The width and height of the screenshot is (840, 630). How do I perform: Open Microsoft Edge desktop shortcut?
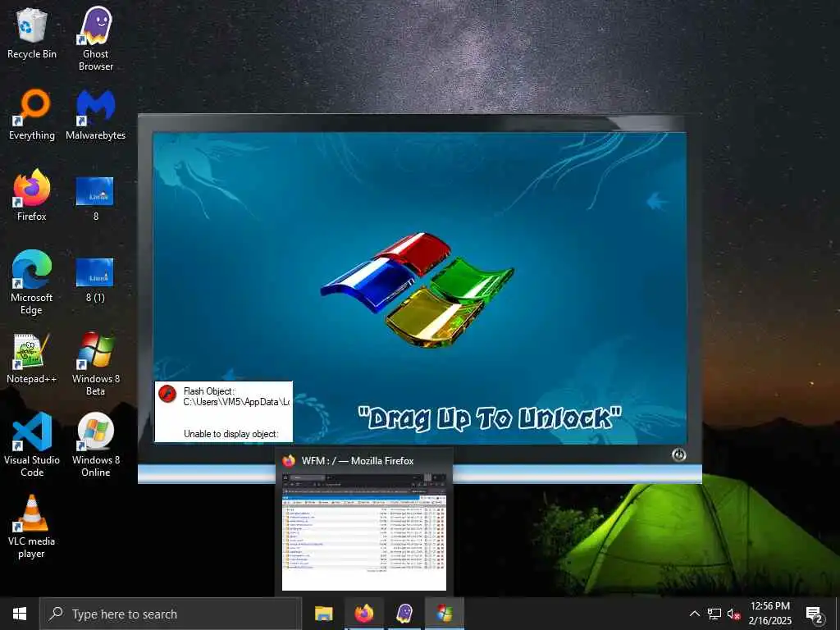tap(32, 282)
